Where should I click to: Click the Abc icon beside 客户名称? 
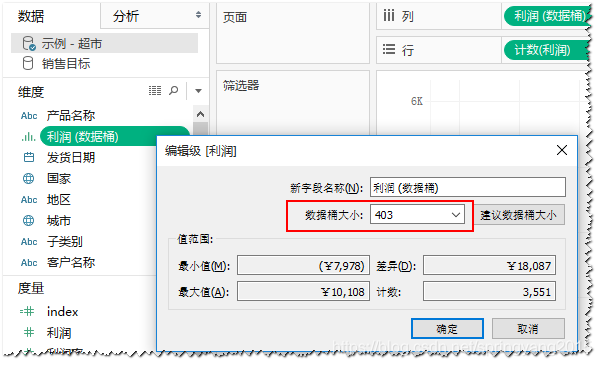29,263
